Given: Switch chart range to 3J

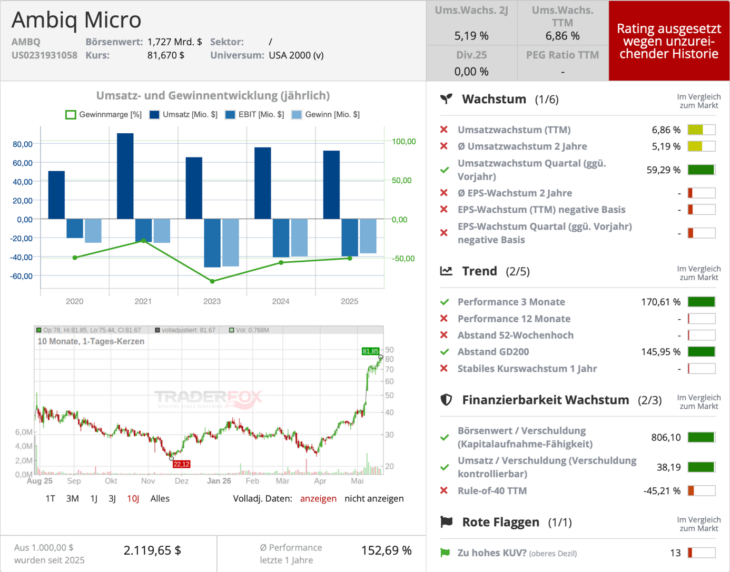Looking at the screenshot, I should tap(112, 498).
